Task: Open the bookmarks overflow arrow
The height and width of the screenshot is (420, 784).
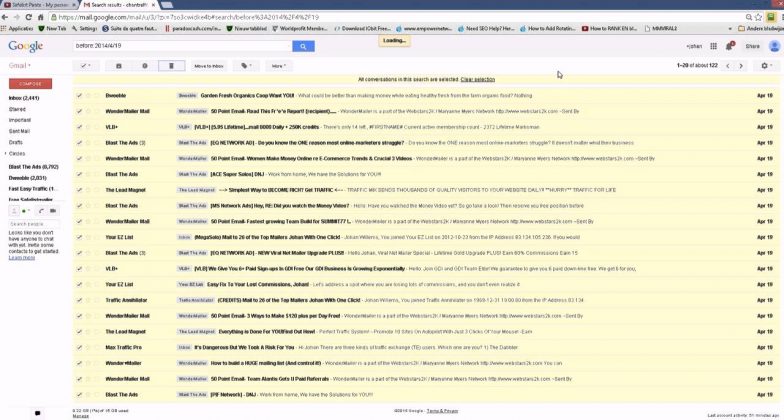Action: click(x=730, y=29)
